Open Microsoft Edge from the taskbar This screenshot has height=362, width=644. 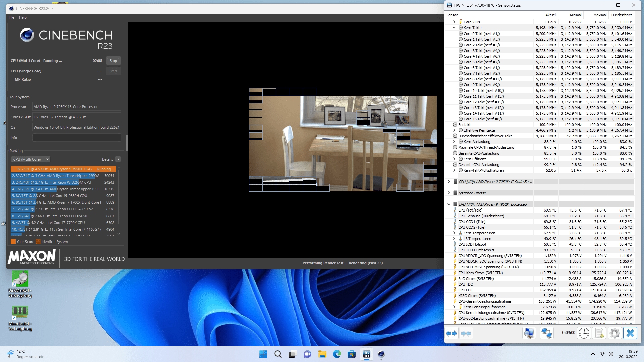(337, 354)
